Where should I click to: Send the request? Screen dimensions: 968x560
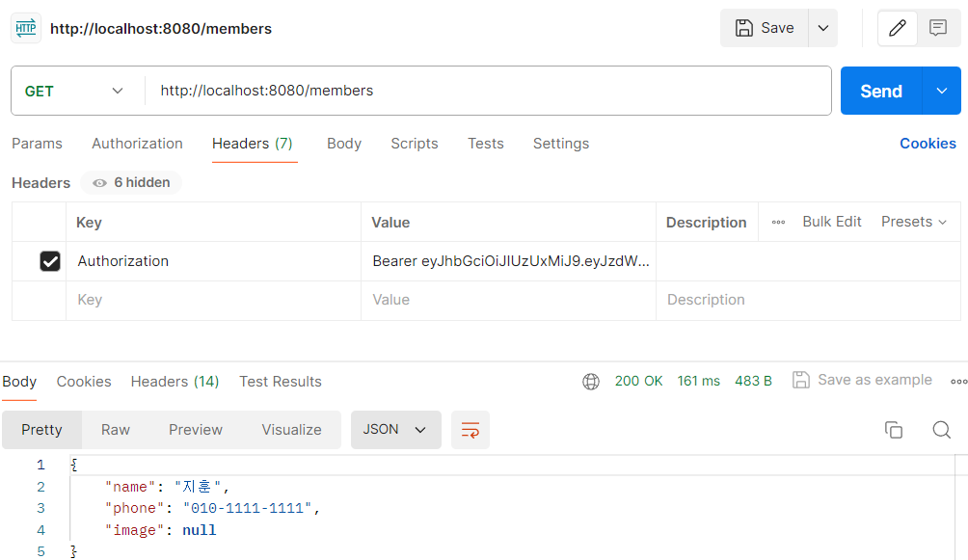tap(881, 91)
